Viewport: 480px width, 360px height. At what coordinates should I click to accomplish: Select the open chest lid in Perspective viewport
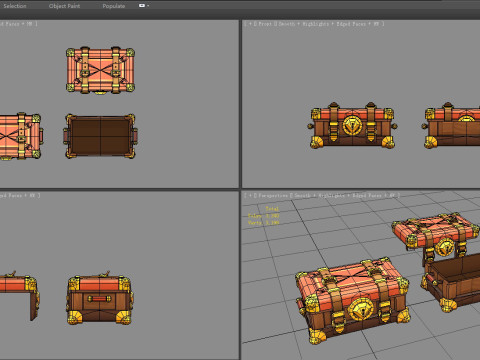pyautogui.click(x=436, y=233)
